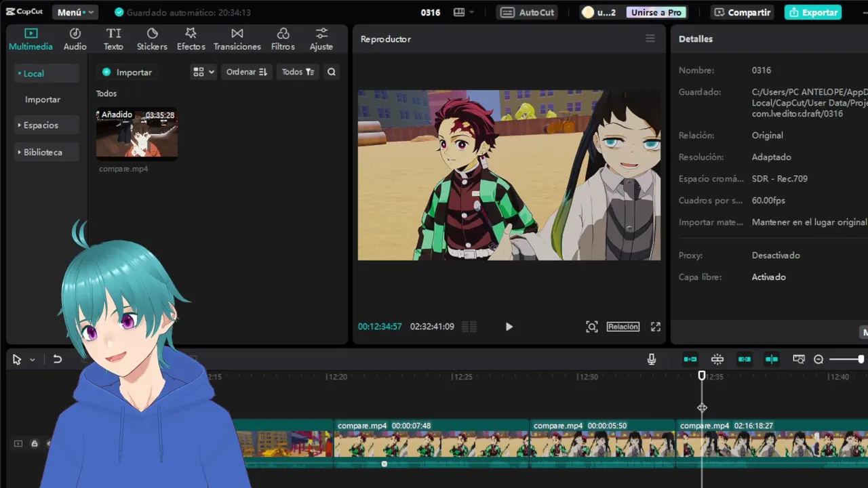Click the timeline zoom slider

click(846, 359)
